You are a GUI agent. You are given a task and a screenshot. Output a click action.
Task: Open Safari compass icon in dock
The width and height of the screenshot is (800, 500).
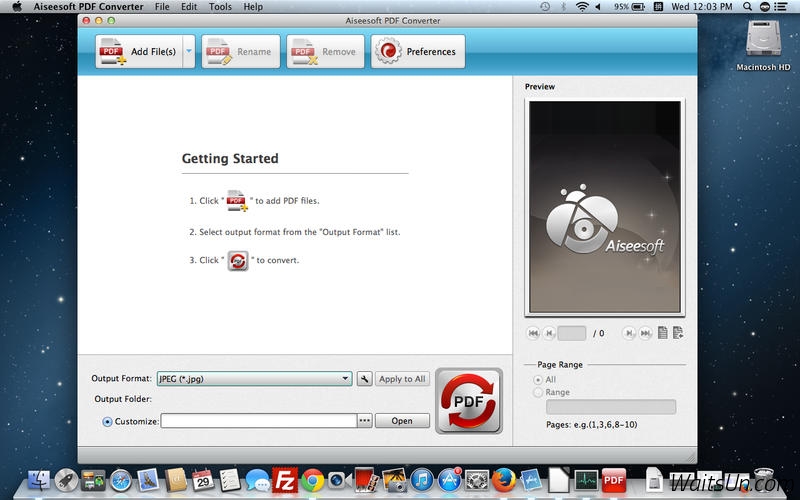coord(121,481)
